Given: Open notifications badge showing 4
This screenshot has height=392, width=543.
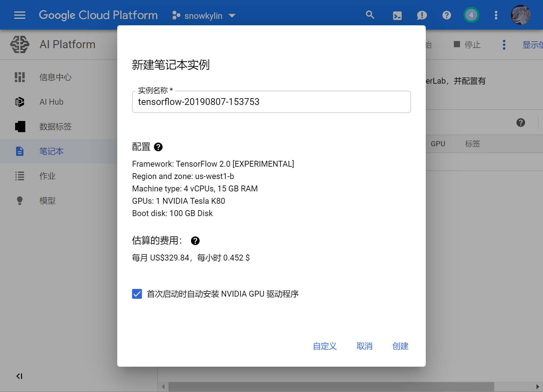Looking at the screenshot, I should click(471, 15).
